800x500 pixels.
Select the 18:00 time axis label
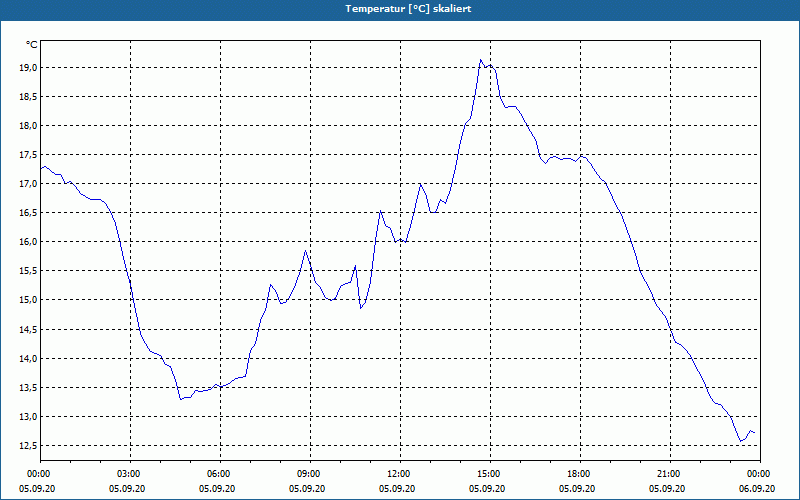click(580, 474)
